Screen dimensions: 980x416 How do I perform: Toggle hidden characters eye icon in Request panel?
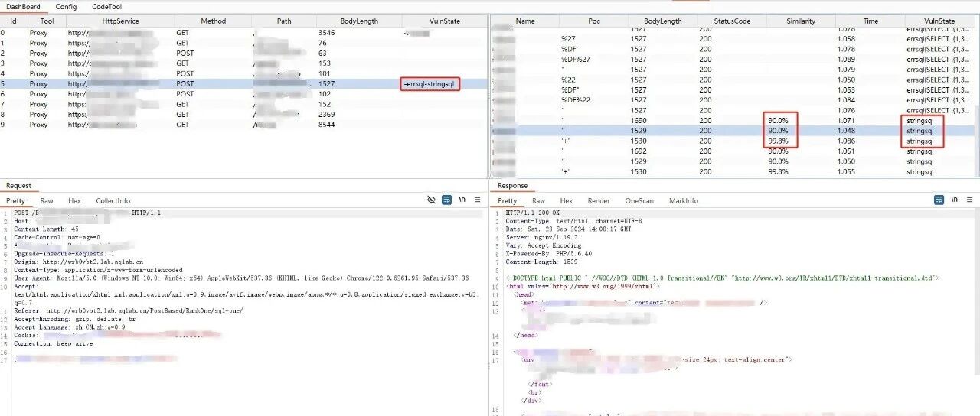(x=431, y=200)
